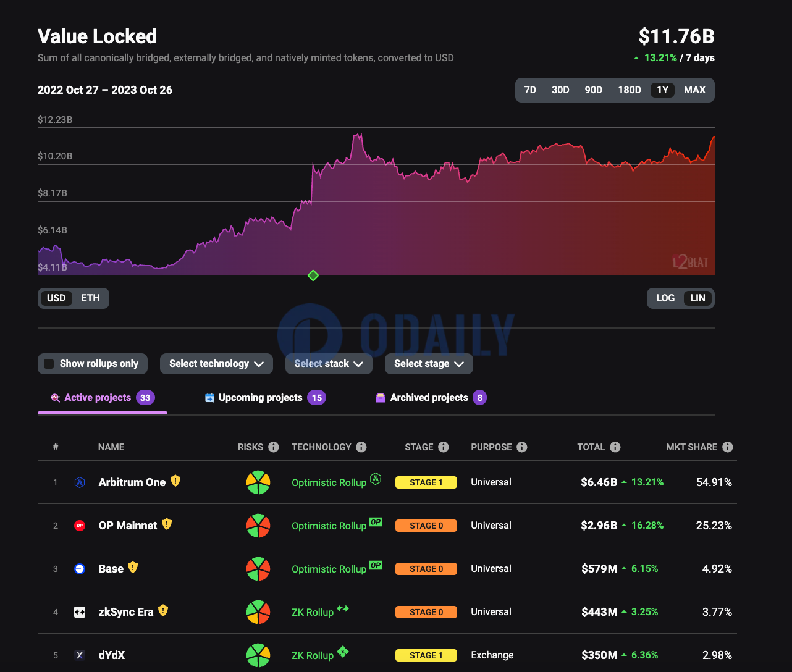Click the warning shield next to Base

click(133, 567)
